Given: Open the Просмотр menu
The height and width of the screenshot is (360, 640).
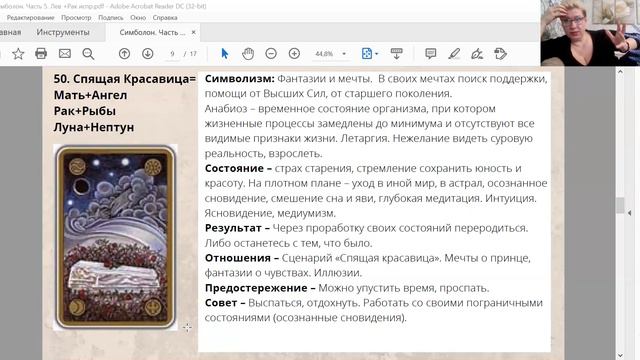Looking at the screenshot, I should tap(76, 18).
